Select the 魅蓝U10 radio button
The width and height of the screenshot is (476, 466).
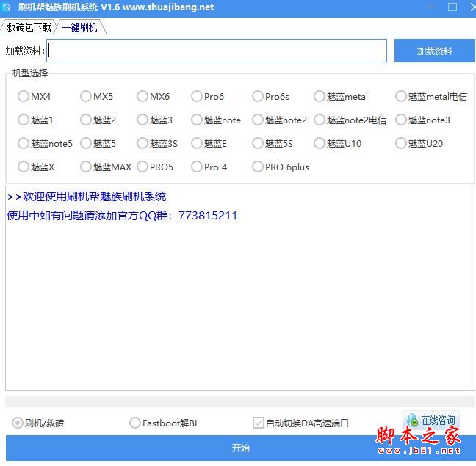pyautogui.click(x=320, y=143)
